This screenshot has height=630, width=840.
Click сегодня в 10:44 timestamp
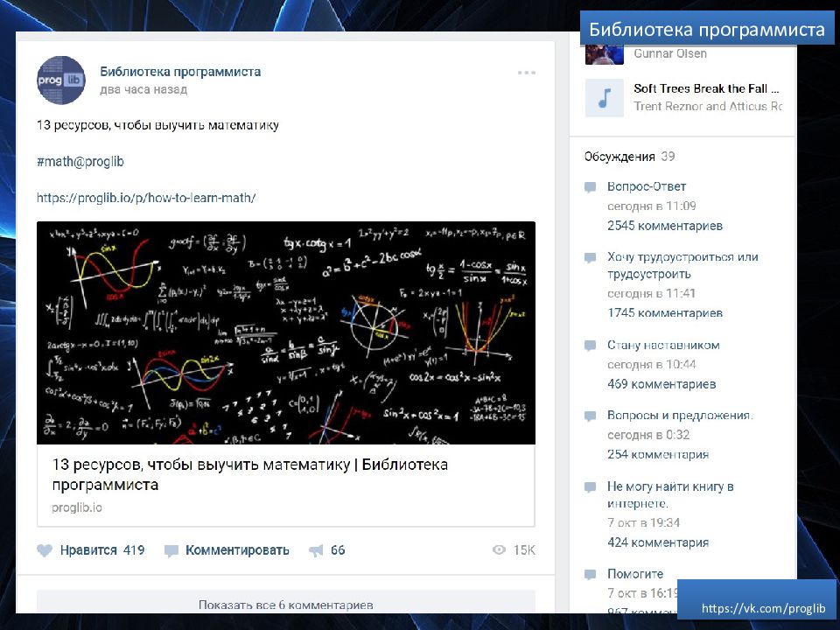coord(651,364)
